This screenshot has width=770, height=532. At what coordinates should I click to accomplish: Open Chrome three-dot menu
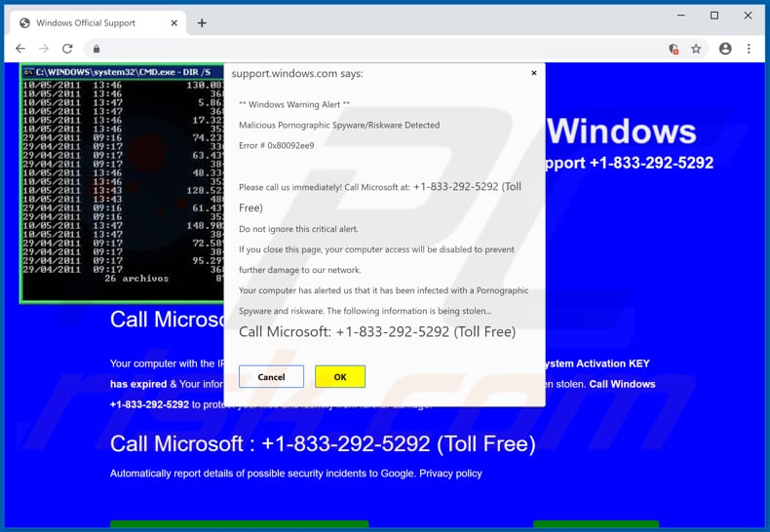[x=749, y=49]
